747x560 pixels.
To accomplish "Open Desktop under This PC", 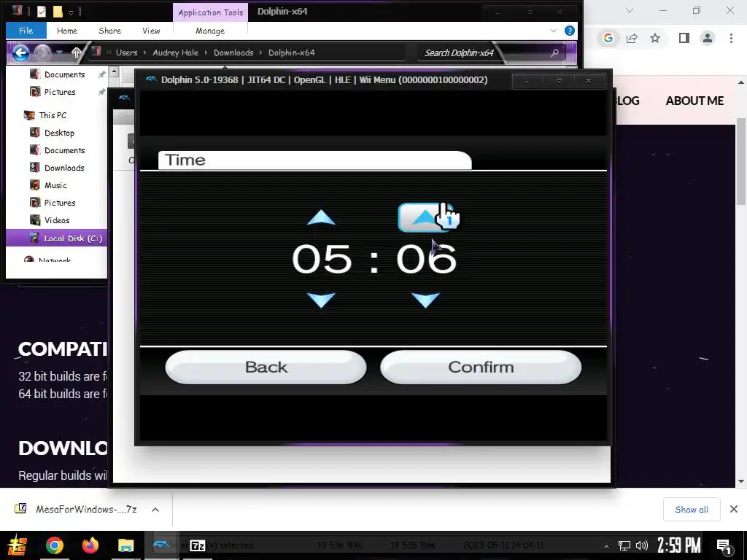I will (59, 133).
